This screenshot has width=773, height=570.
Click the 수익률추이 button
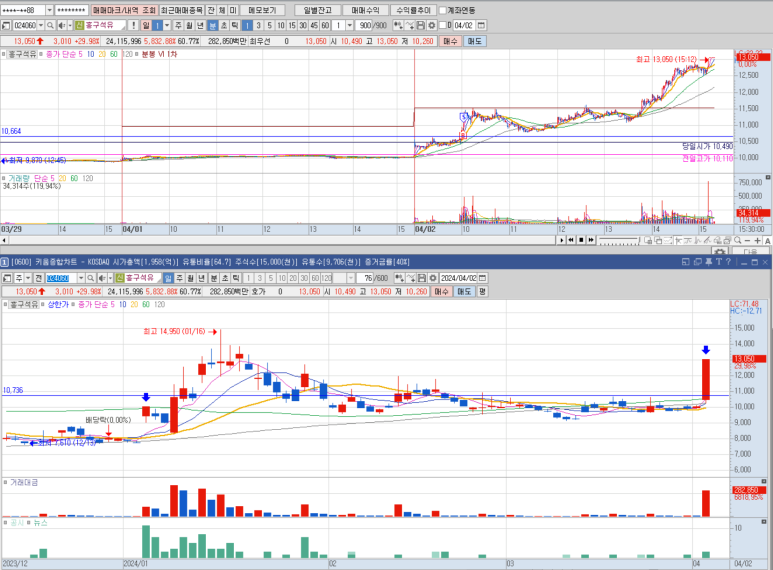point(413,10)
